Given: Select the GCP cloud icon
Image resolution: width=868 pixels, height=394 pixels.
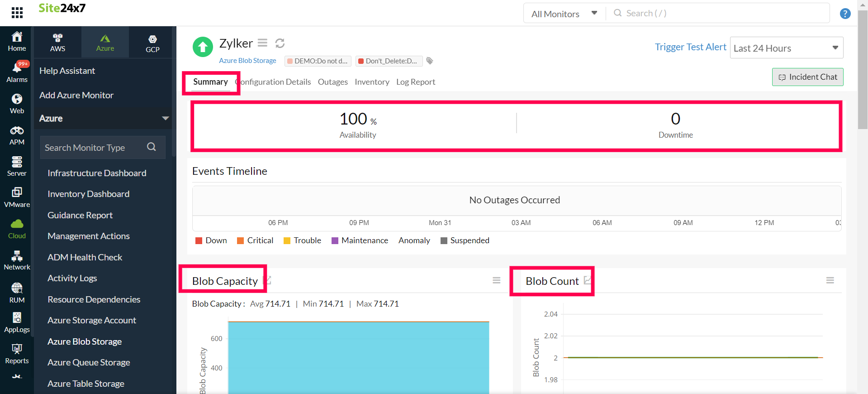Looking at the screenshot, I should pos(152,43).
